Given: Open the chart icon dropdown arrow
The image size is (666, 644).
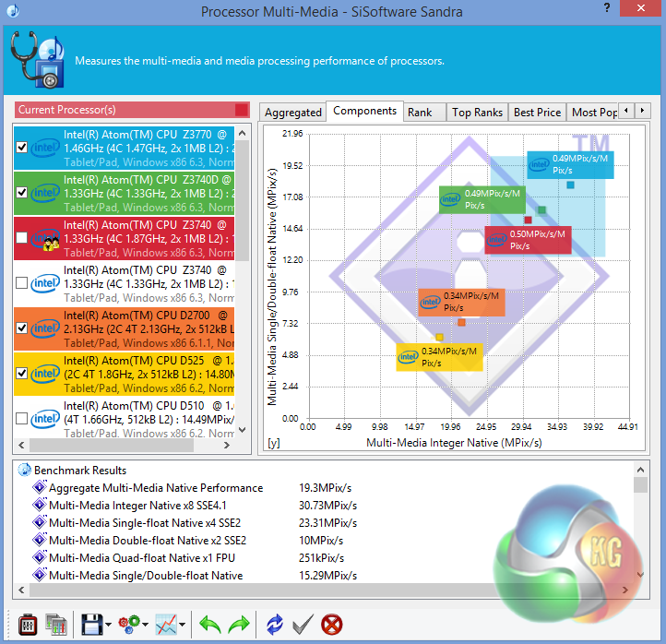Looking at the screenshot, I should (183, 625).
